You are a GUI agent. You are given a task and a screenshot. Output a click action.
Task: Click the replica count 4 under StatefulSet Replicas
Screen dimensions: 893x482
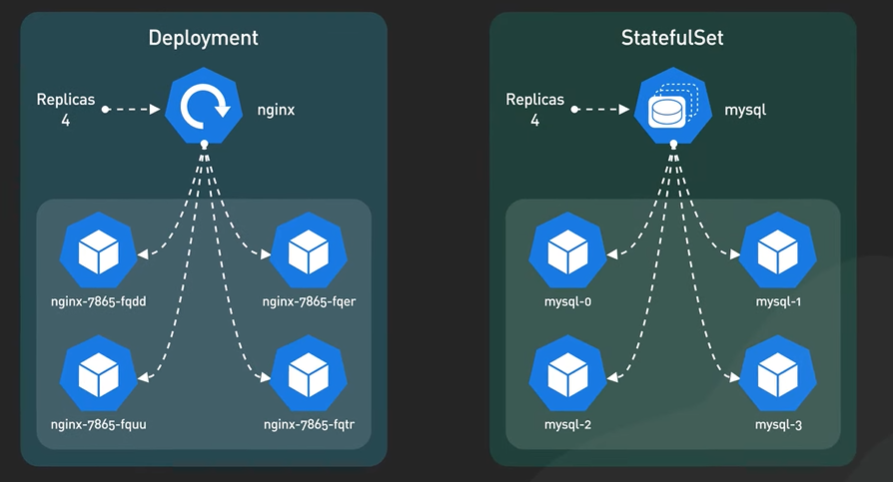point(535,120)
